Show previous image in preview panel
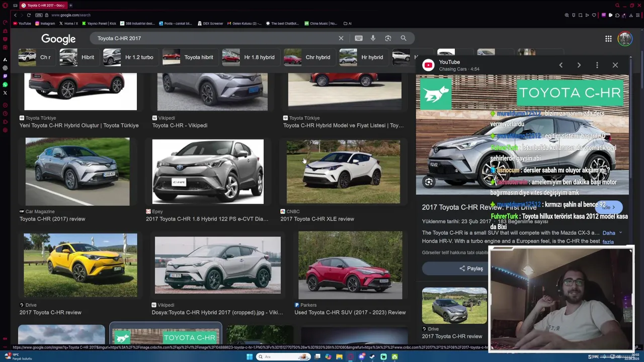The height and width of the screenshot is (362, 644). pos(560,65)
